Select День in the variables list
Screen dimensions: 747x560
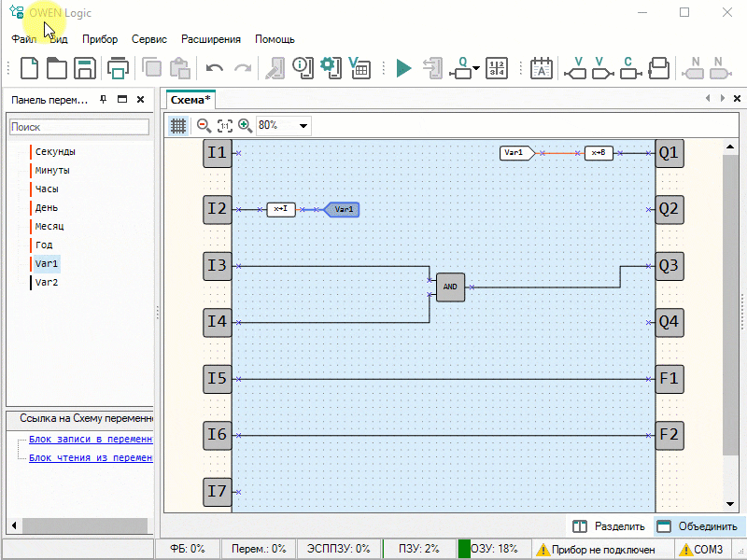[46, 207]
